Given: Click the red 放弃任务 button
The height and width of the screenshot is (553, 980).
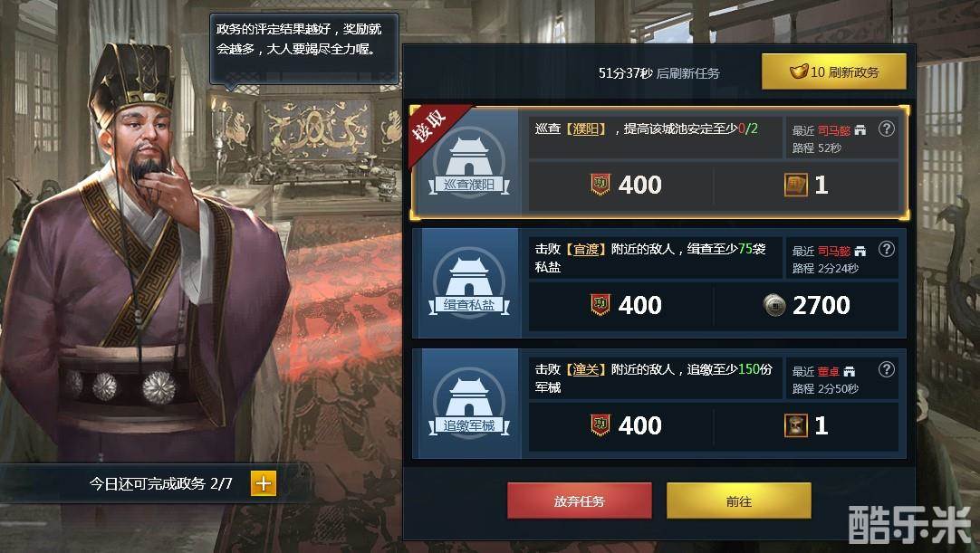Looking at the screenshot, I should pos(580,501).
